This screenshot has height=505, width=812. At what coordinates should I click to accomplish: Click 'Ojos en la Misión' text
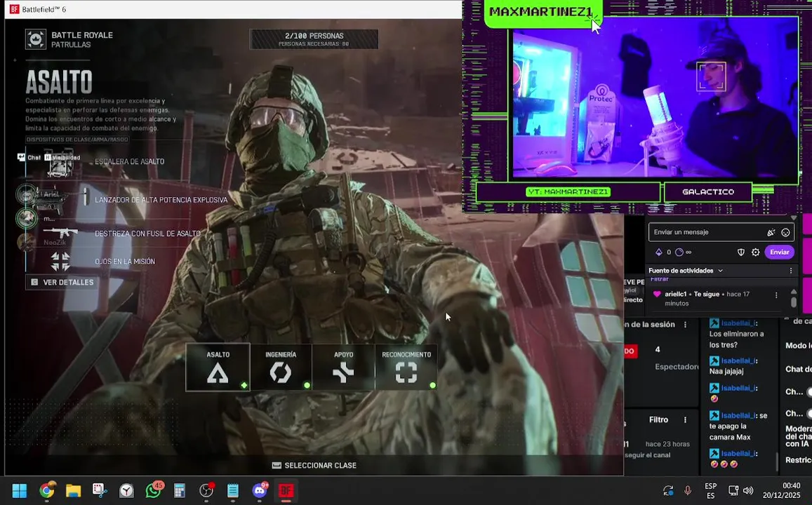pyautogui.click(x=125, y=262)
